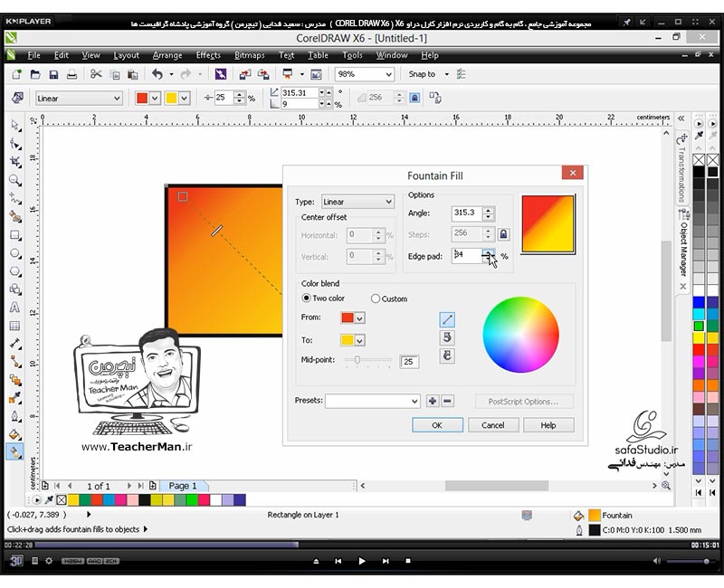
Task: Select the linear direct color blend icon
Action: pos(446,319)
